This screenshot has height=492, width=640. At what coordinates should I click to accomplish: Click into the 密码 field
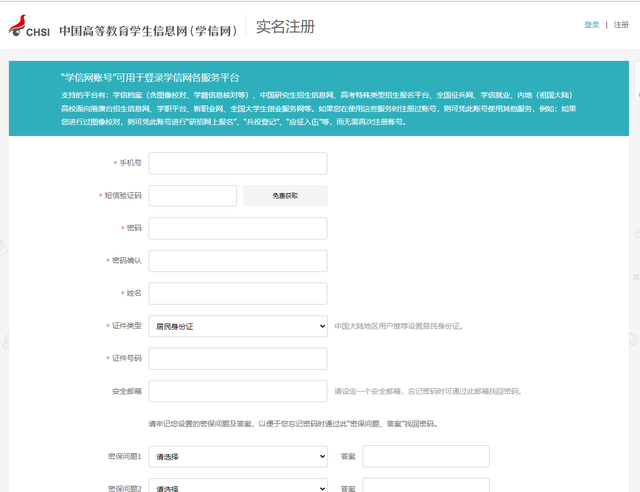(237, 228)
